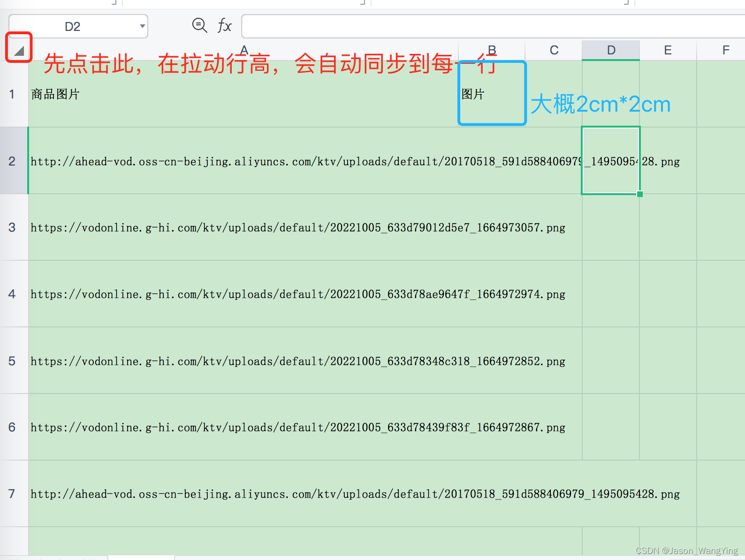The width and height of the screenshot is (745, 560).
Task: Select column E header
Action: coord(668,50)
